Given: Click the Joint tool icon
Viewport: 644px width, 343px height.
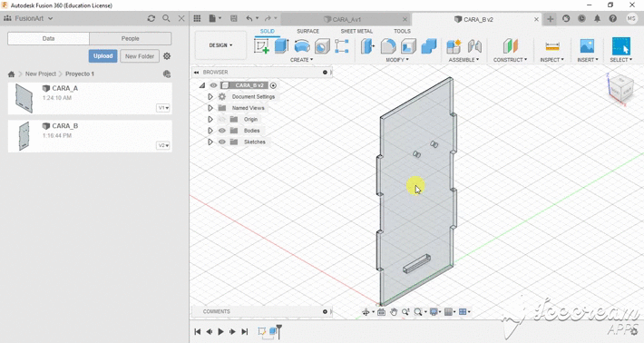Looking at the screenshot, I should point(474,46).
